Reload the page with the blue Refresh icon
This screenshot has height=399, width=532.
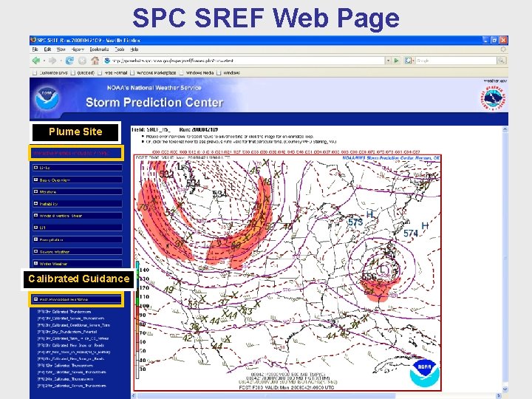tap(69, 61)
